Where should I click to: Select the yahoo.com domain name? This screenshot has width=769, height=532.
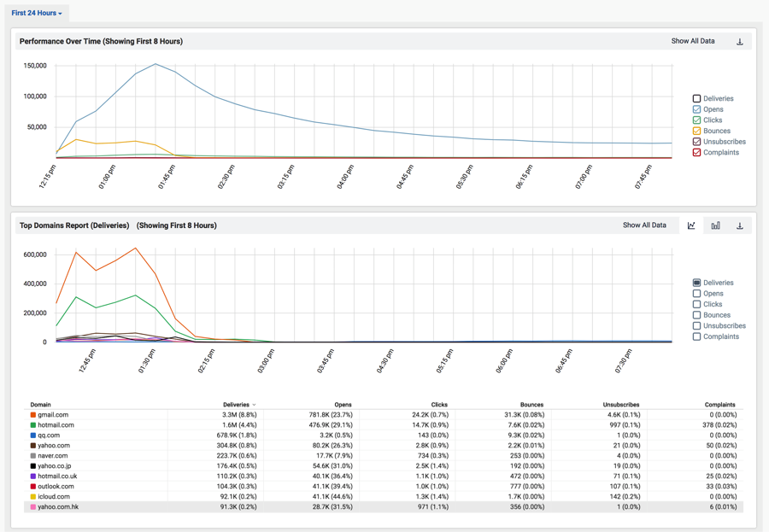tap(54, 446)
